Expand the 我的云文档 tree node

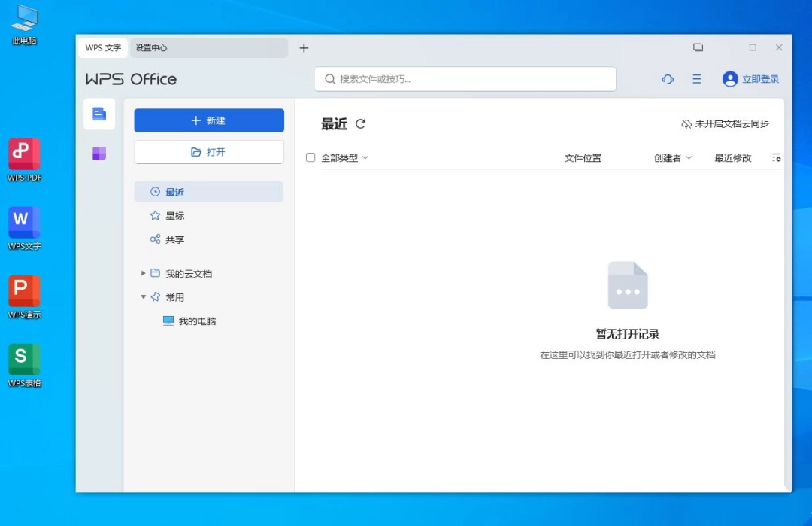[143, 273]
